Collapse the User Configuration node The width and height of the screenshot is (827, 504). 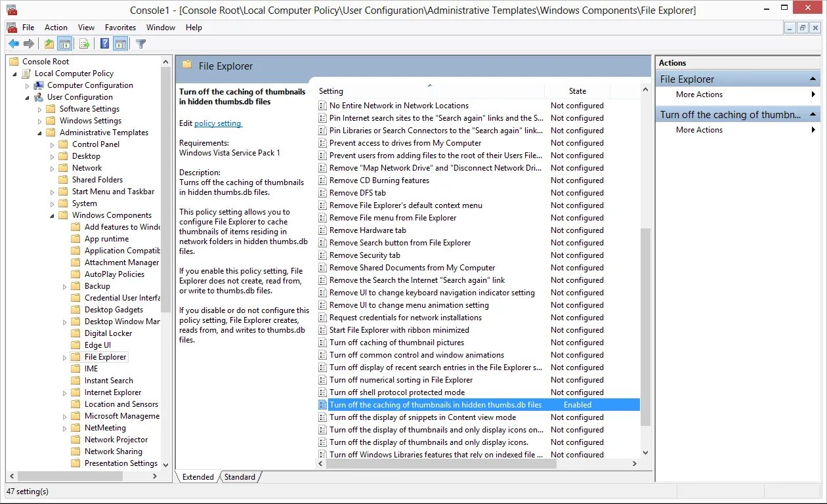click(x=27, y=98)
